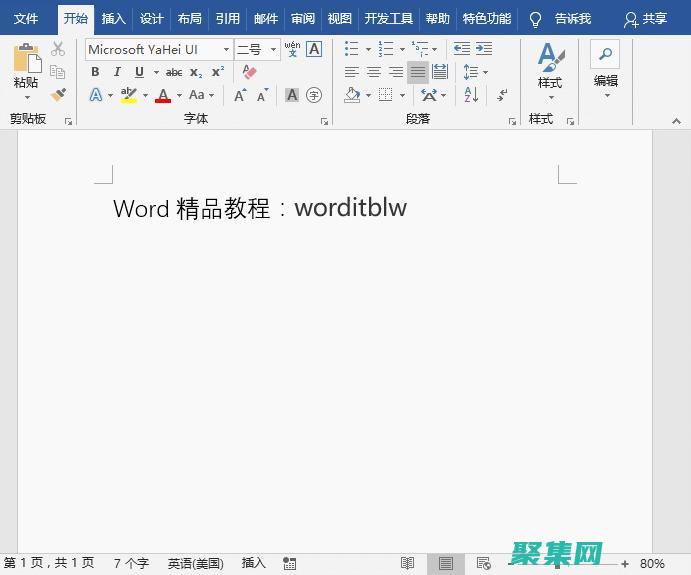Apply text effects A icon
Image resolution: width=691 pixels, height=575 pixels.
(96, 95)
